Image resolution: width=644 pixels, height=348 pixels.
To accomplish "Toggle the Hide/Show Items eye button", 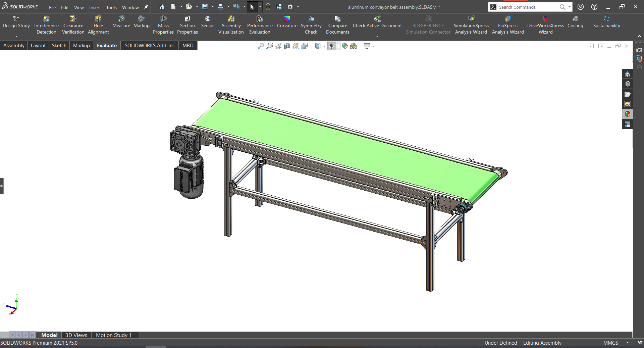I will tap(331, 46).
